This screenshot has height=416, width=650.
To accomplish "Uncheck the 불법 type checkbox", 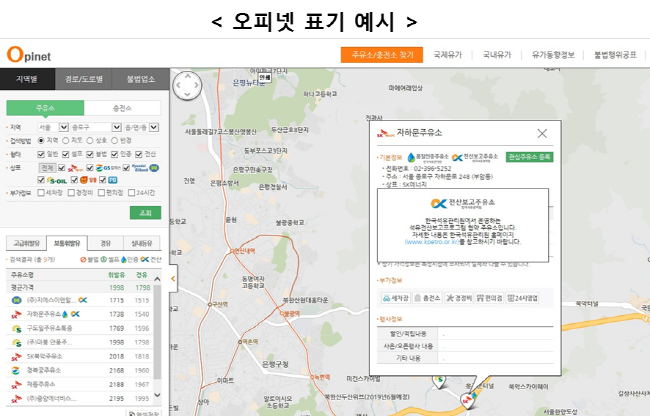I will 90,154.
